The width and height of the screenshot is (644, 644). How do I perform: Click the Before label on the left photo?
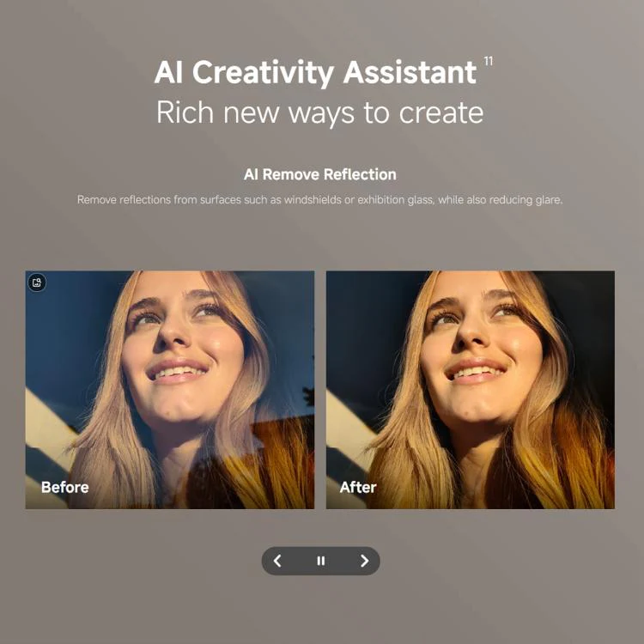65,487
